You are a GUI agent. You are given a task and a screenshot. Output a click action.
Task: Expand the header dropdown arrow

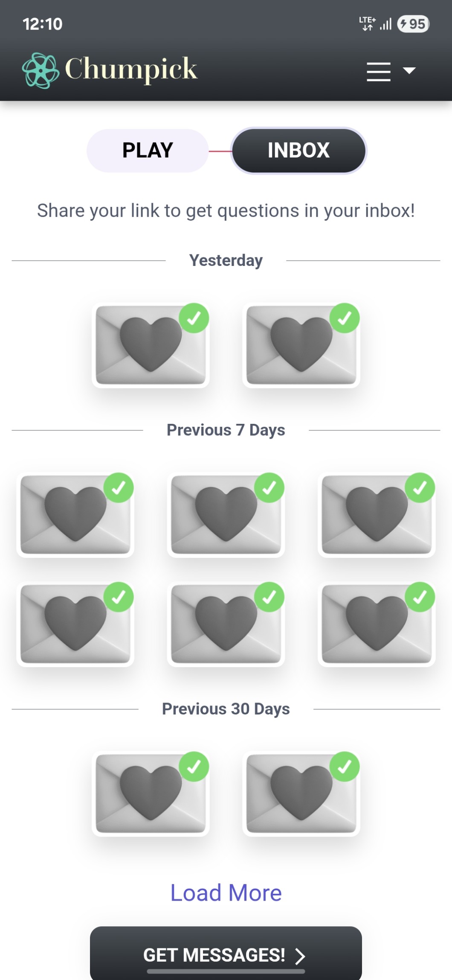coord(409,70)
